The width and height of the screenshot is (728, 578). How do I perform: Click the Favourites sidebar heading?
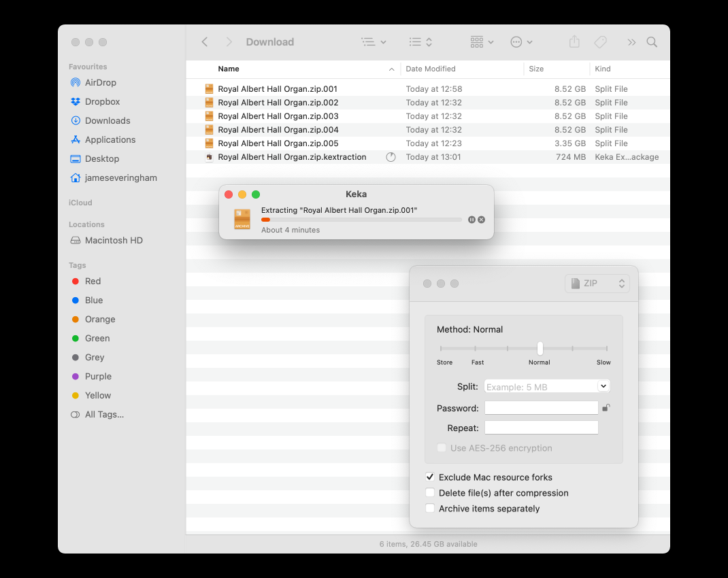coord(88,67)
